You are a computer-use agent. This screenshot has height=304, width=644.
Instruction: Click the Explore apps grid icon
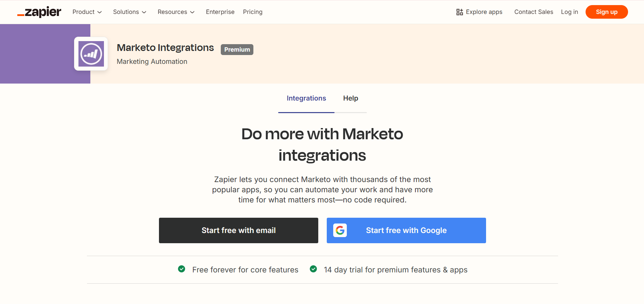(x=460, y=12)
